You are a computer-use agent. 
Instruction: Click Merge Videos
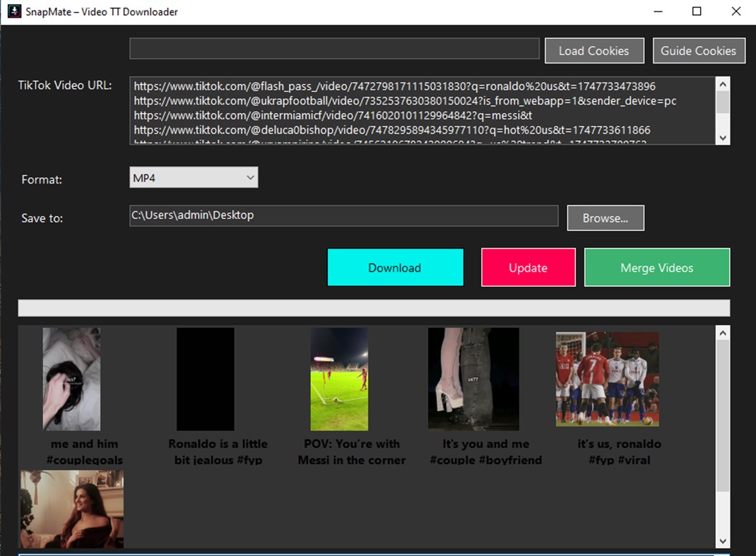pos(656,267)
